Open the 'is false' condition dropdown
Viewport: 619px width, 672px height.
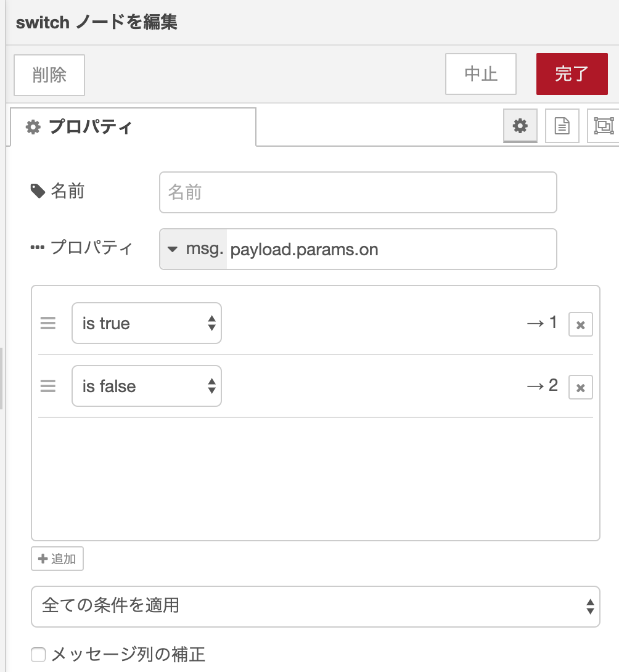pos(146,386)
